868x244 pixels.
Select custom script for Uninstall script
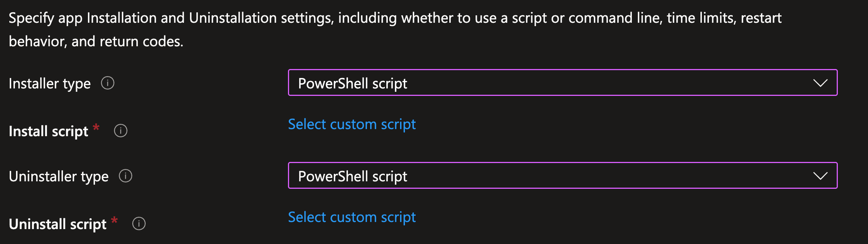pyautogui.click(x=352, y=217)
